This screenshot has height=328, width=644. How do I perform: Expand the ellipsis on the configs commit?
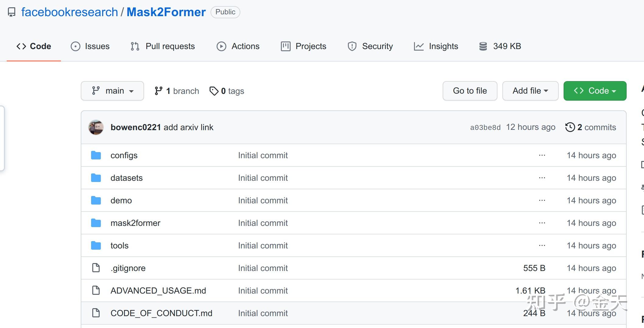(x=542, y=155)
